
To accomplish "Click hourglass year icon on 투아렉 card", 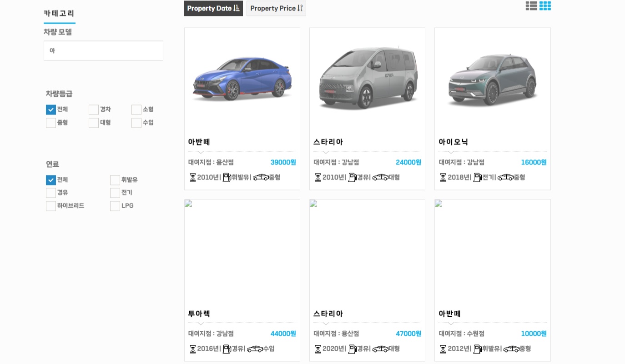I will point(192,349).
